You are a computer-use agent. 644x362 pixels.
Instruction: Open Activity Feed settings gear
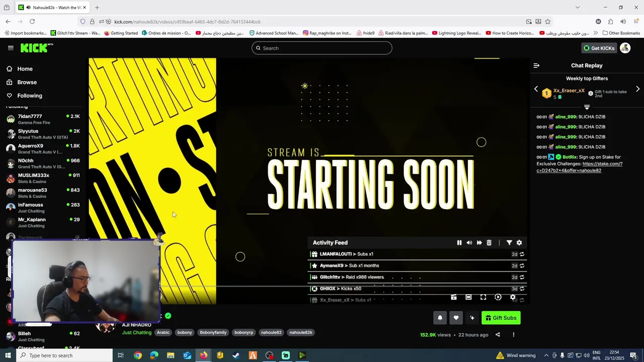(519, 243)
